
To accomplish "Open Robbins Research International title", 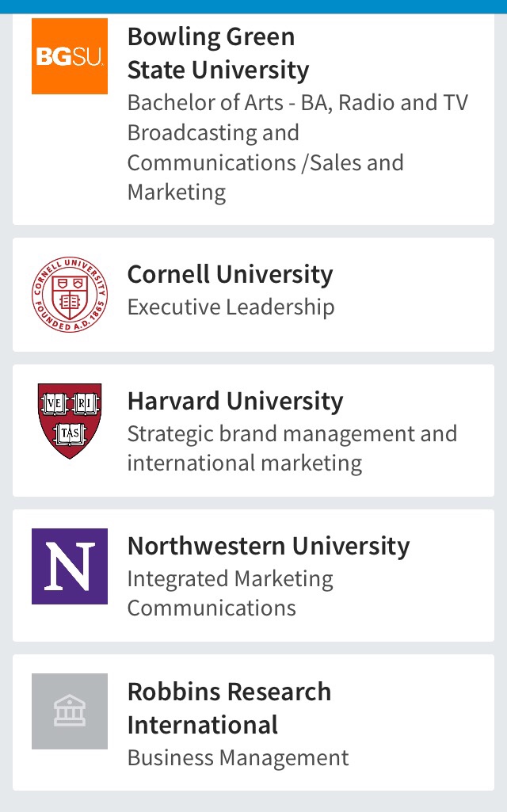I will point(229,708).
